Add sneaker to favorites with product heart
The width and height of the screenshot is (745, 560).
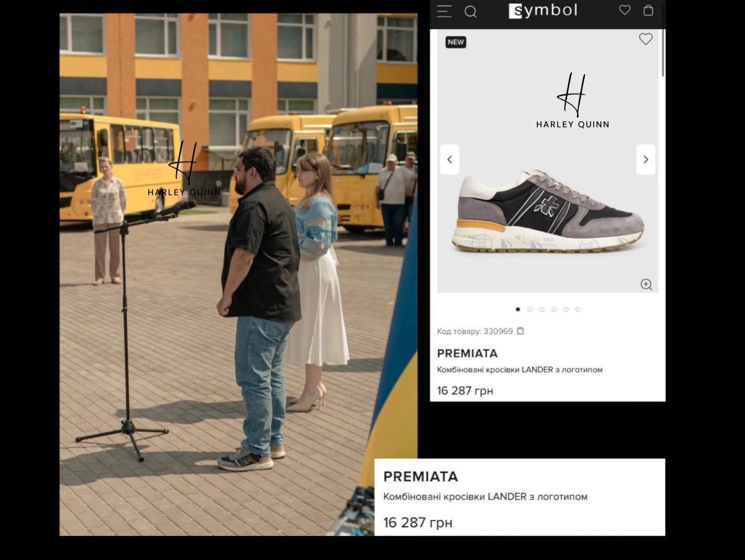646,39
